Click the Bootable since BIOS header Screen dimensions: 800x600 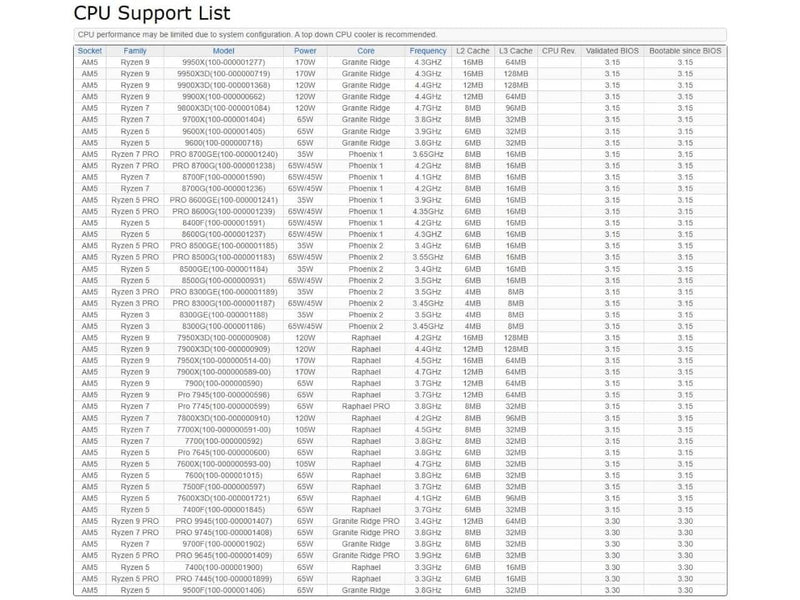685,51
